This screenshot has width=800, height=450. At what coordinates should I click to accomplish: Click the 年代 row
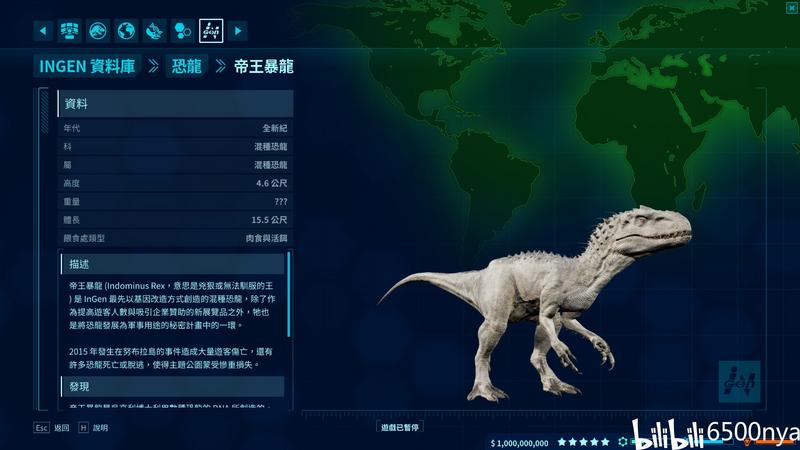click(x=175, y=128)
